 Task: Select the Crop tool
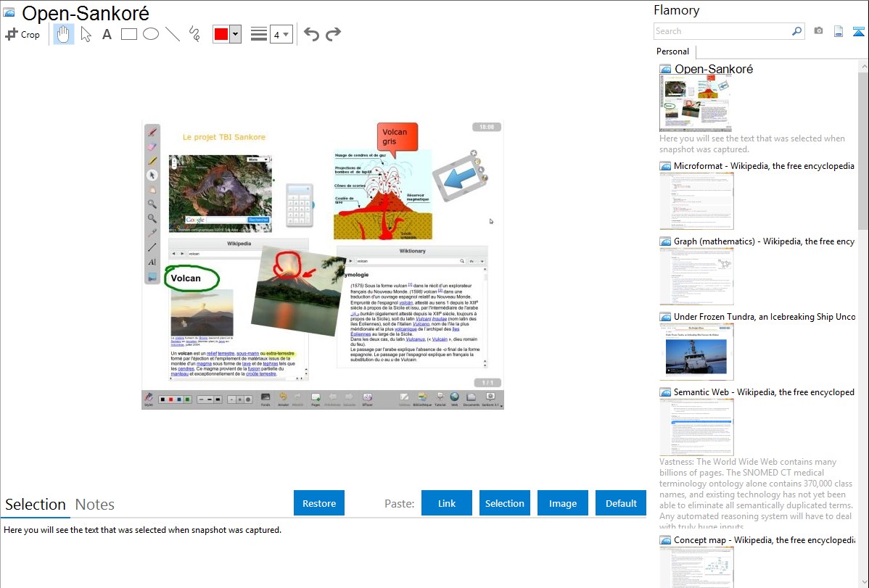(x=22, y=34)
